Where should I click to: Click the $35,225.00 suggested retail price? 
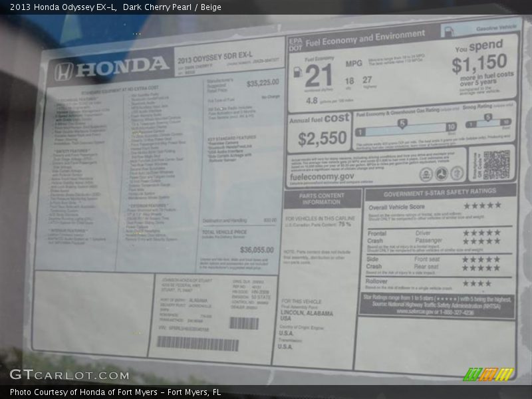(x=263, y=82)
